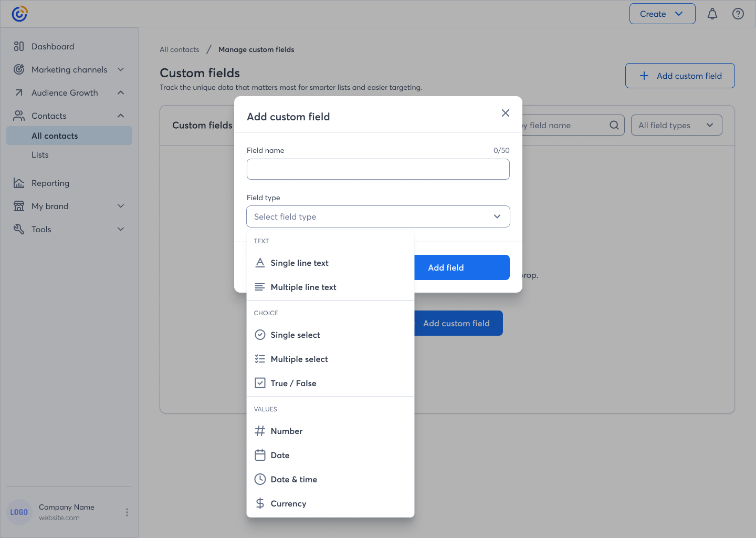The image size is (756, 538).
Task: Select the Single select option
Action: pos(295,335)
